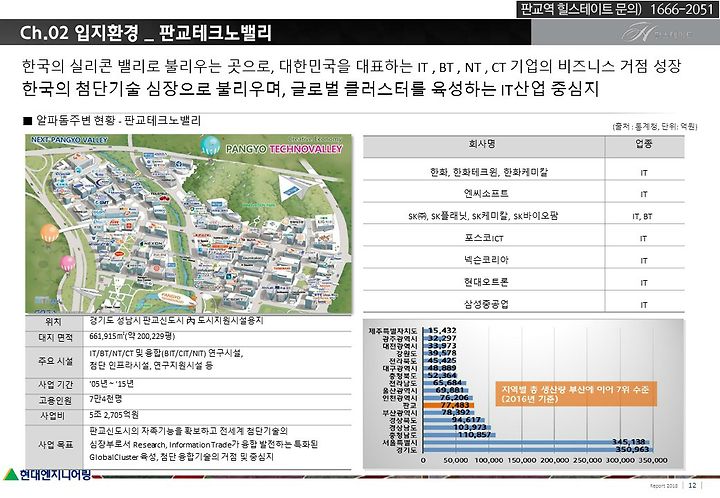
Task: Click the '사업비' row label
Action: (x=53, y=416)
